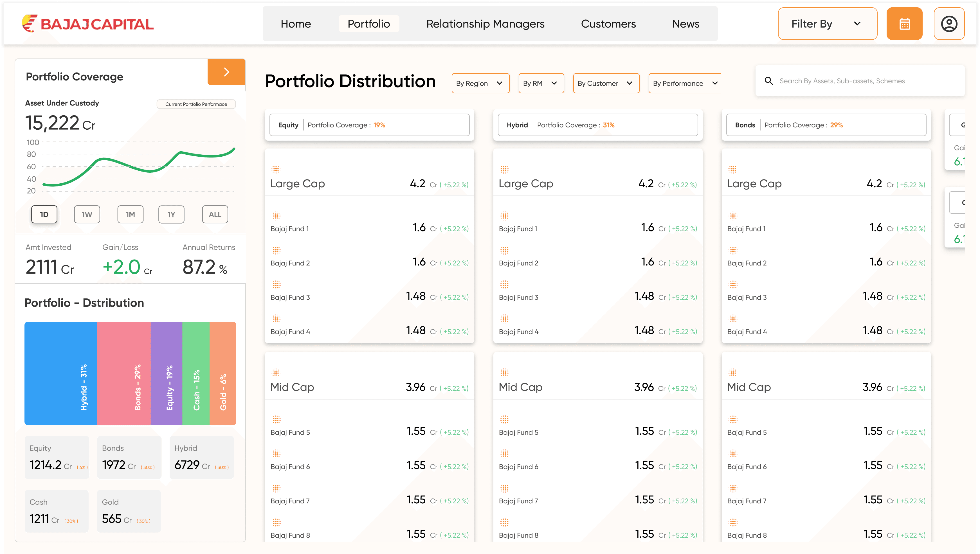Viewport: 980px width, 554px height.
Task: Click the Hybrid 6729 Cr card
Action: pyautogui.click(x=201, y=457)
